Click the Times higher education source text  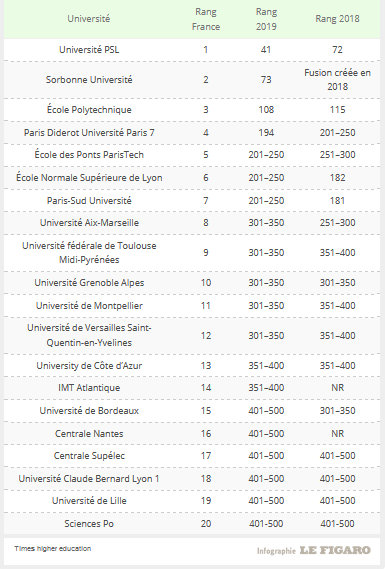point(53,548)
